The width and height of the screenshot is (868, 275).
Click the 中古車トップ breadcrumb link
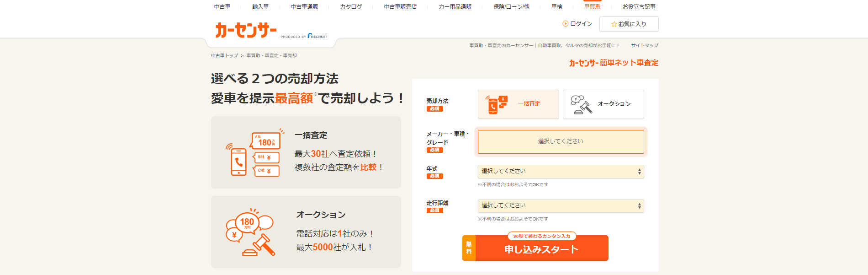point(224,55)
